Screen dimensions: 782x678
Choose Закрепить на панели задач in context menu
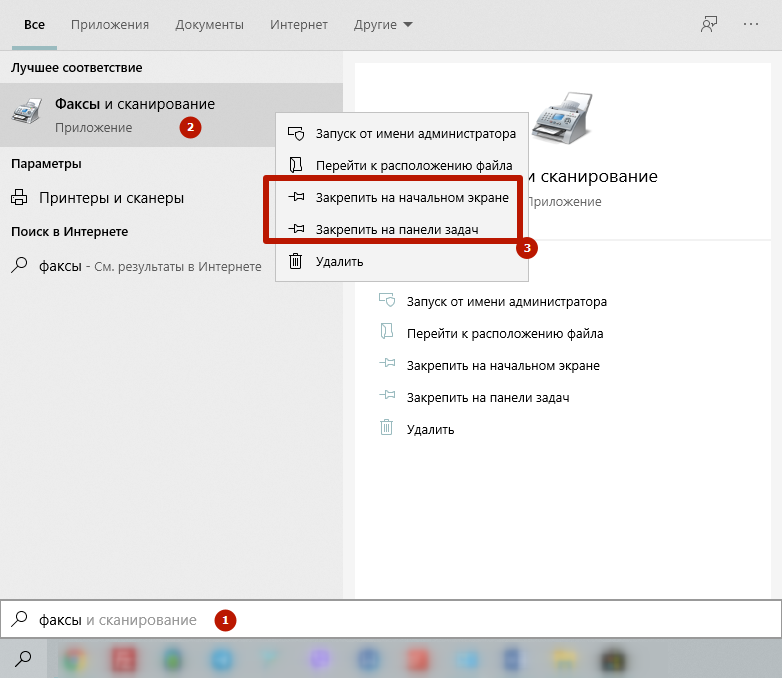(x=397, y=230)
